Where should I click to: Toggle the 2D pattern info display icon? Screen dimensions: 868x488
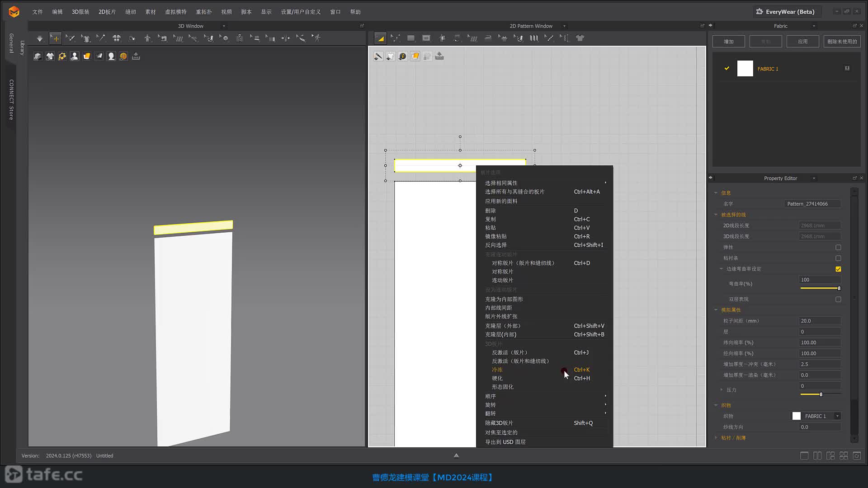403,56
